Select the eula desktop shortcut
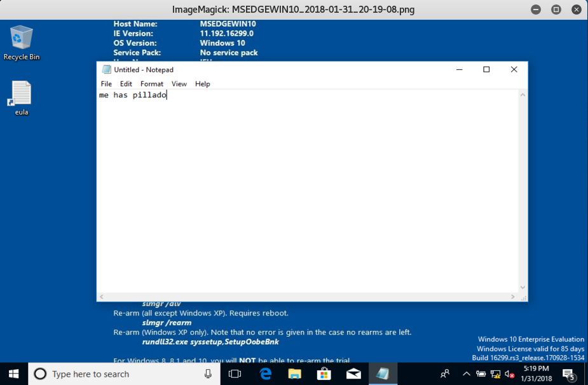The height and width of the screenshot is (385, 588). pos(22,98)
